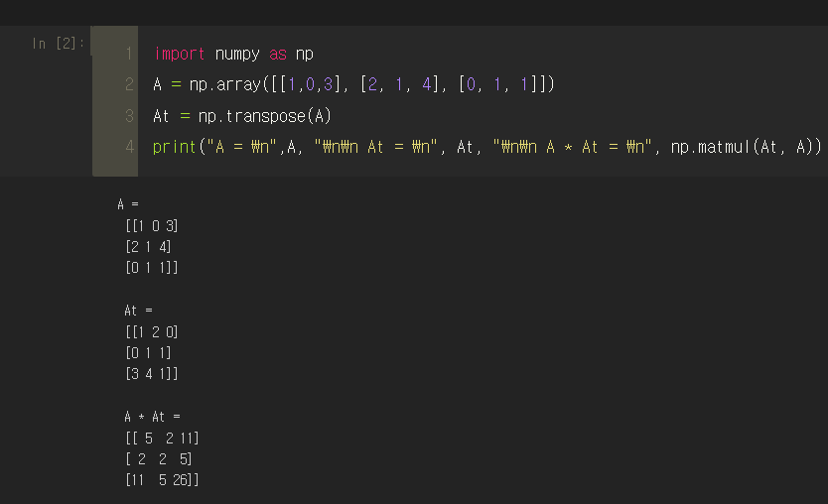The height and width of the screenshot is (504, 828).
Task: Click output row '[[ 5 2 11]'
Action: 163,439
